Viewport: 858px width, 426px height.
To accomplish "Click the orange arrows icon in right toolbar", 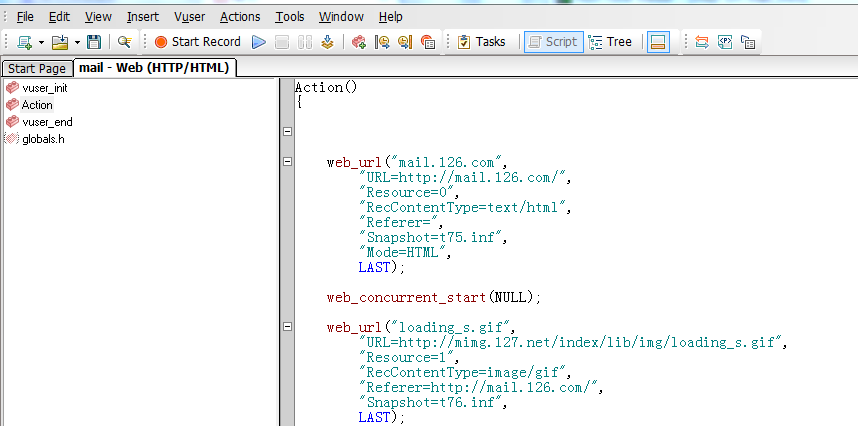I will point(701,42).
